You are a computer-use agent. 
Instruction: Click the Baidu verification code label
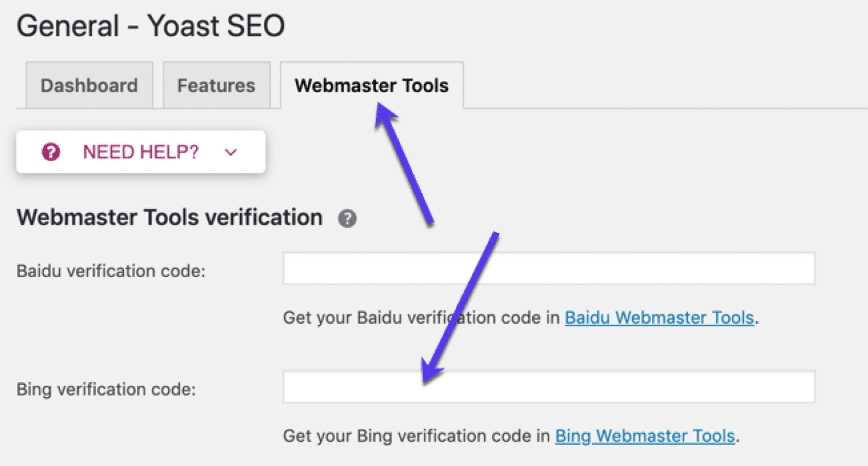point(110,271)
